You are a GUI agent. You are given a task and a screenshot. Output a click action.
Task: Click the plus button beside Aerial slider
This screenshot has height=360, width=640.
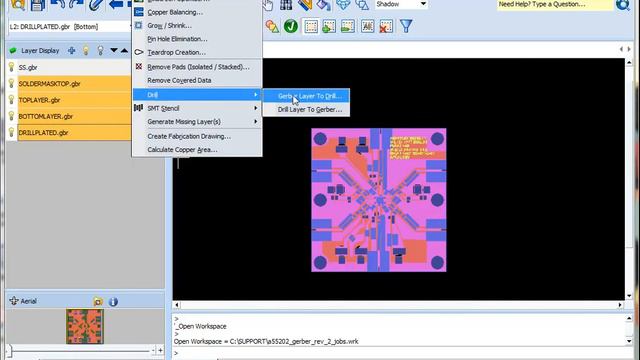coord(160,351)
